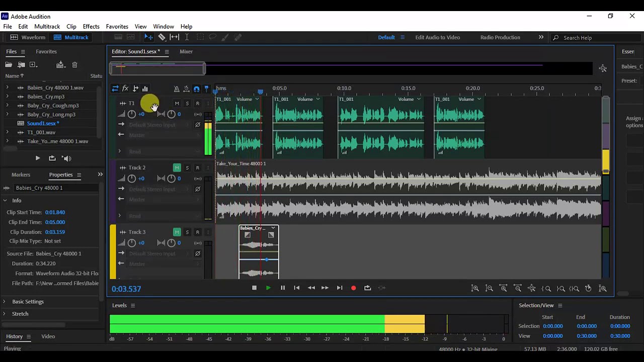Screen dimensions: 644x362
Task: Move playhead to next marker
Action: point(340,288)
